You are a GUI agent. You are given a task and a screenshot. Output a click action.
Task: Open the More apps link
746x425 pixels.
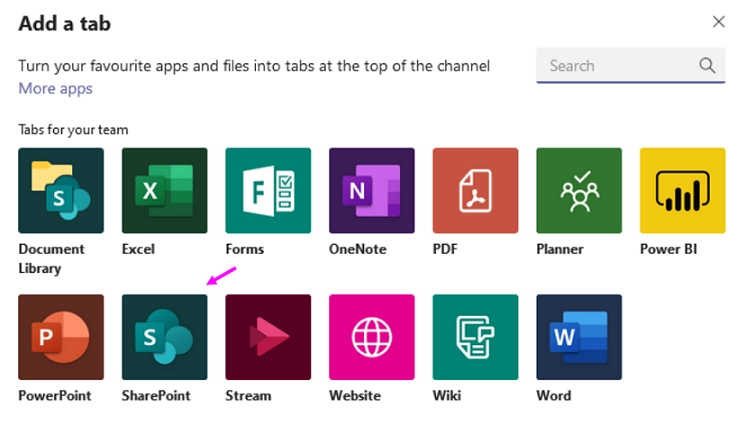[56, 89]
